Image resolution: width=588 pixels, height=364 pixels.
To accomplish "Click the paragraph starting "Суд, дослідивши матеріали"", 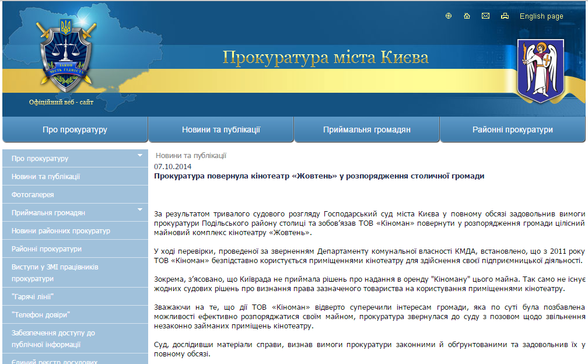I will [x=369, y=349].
